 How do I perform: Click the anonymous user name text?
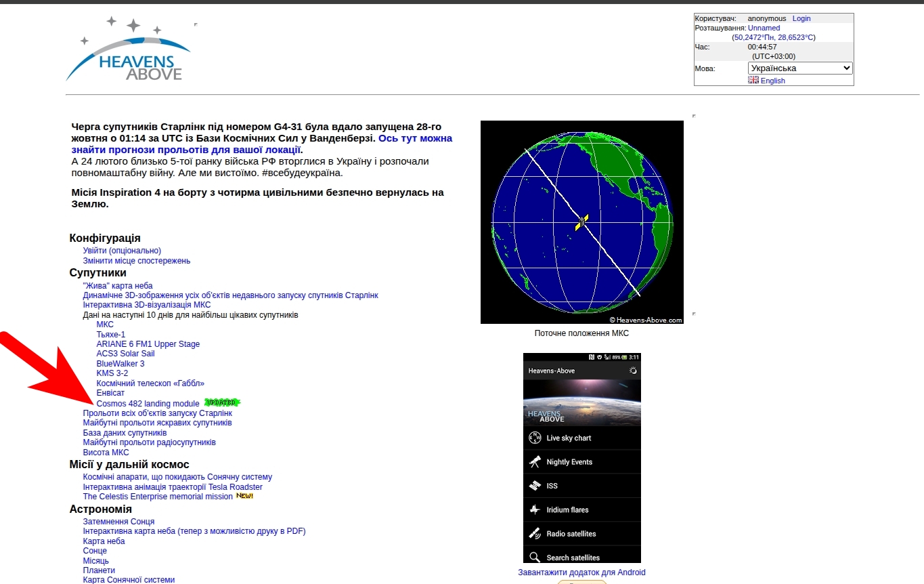tap(767, 18)
